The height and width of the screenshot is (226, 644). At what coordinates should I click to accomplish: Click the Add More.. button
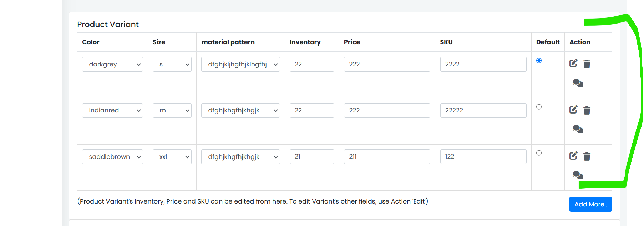590,204
